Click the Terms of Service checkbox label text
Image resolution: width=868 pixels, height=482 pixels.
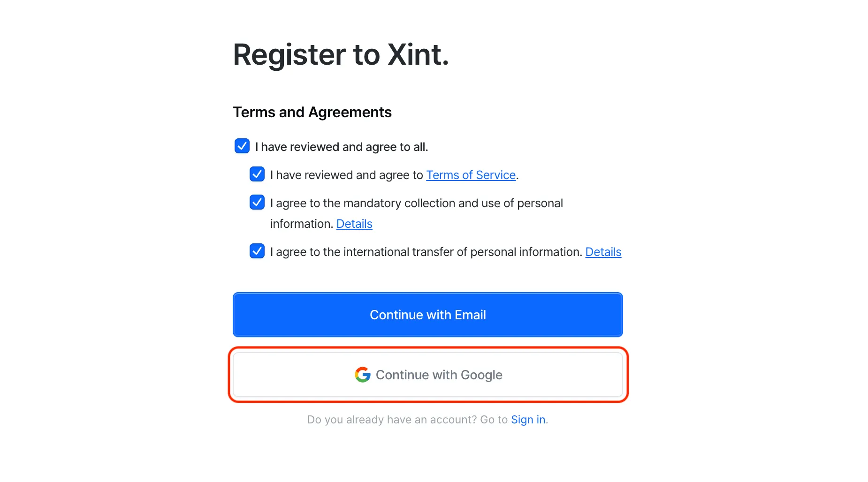[347, 174]
